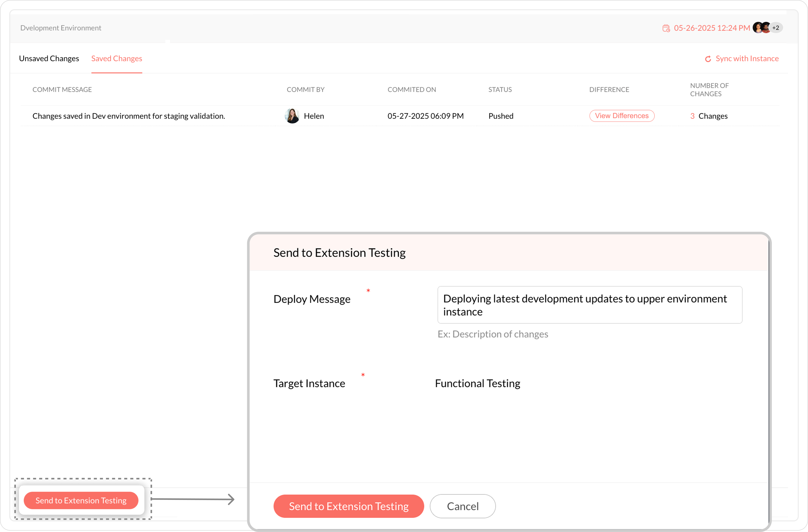Click the Commit Message column header
This screenshot has height=532, width=808.
(x=62, y=90)
